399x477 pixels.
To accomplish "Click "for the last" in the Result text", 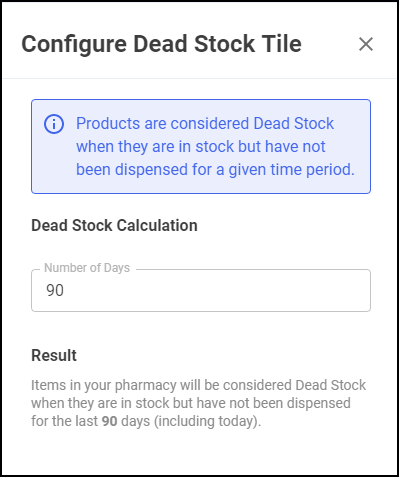I will [x=65, y=421].
